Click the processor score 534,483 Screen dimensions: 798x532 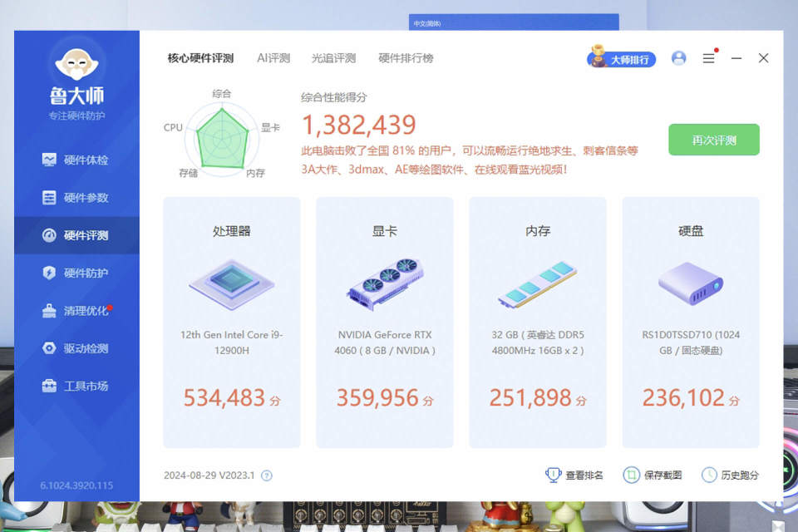coord(224,397)
